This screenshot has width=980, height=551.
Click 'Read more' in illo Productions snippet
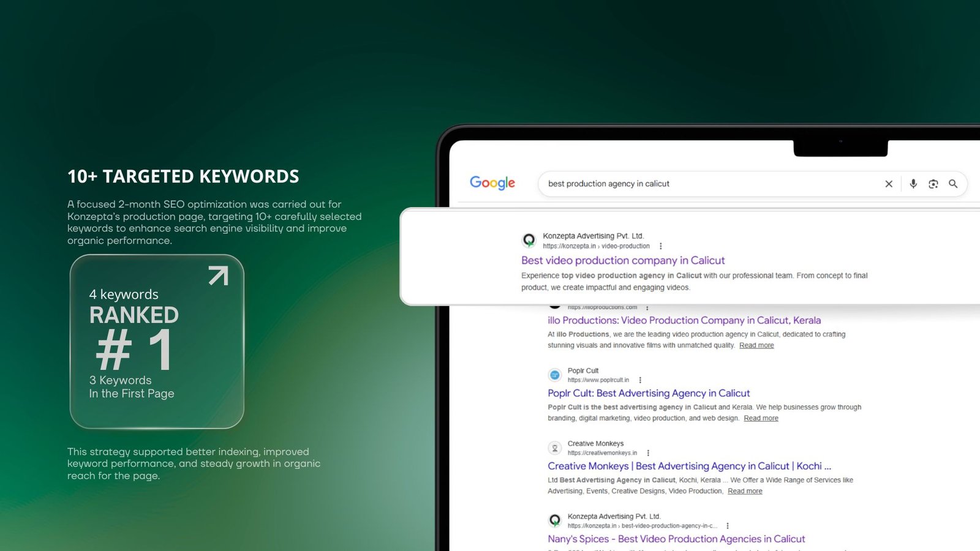756,345
